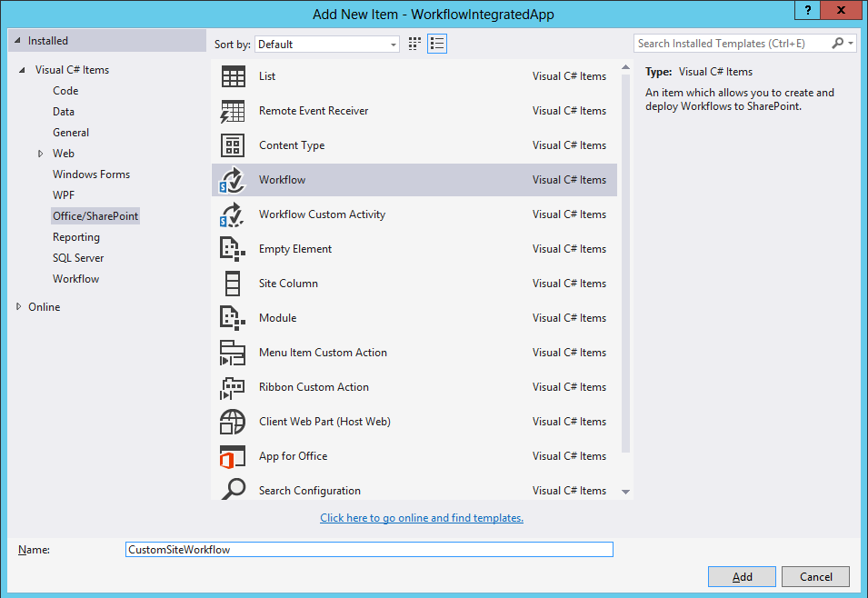868x598 pixels.
Task: Click the template list scrollbar thumb
Action: (625, 264)
